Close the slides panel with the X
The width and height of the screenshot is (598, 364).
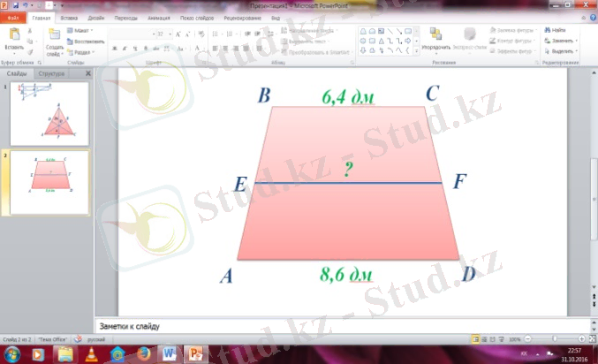[87, 74]
